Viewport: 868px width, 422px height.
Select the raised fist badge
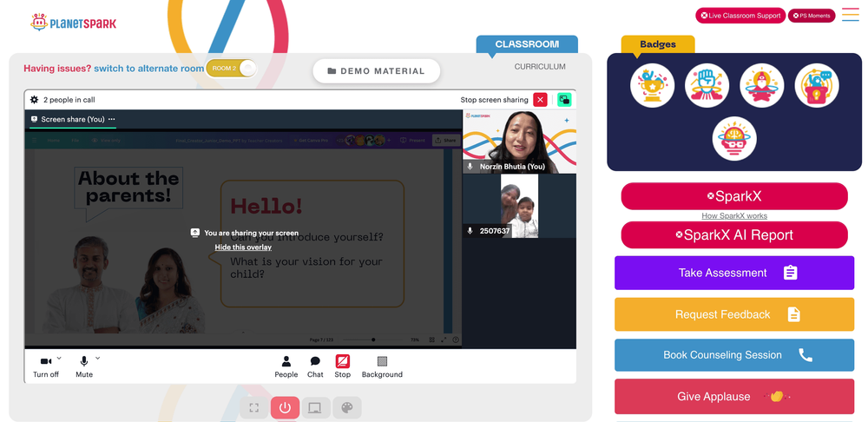tap(707, 85)
